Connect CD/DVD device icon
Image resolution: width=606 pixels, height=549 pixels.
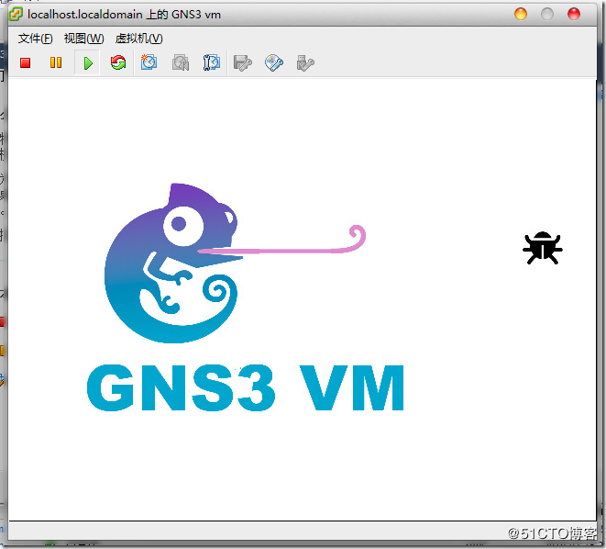pyautogui.click(x=274, y=63)
